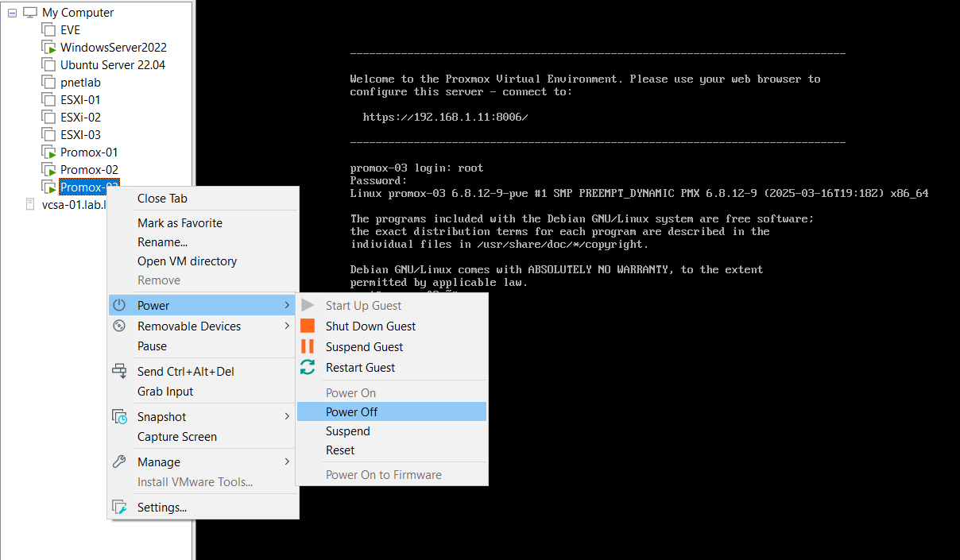Choose Power Off from the submenu
The image size is (960, 560).
coord(351,411)
